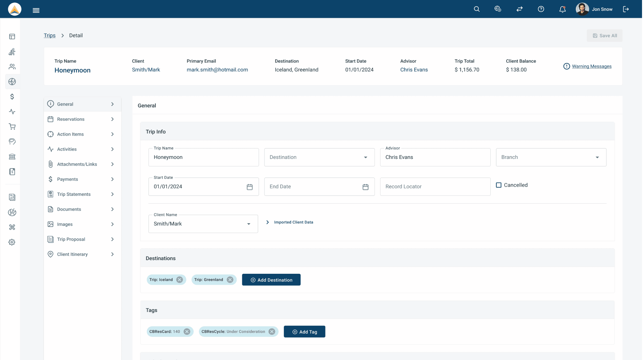Remove the Trip: Iceland destination chip

coord(179,280)
